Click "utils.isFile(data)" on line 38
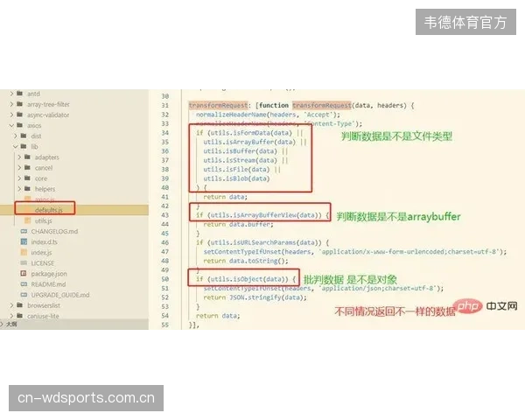The image size is (525, 420). [x=236, y=170]
